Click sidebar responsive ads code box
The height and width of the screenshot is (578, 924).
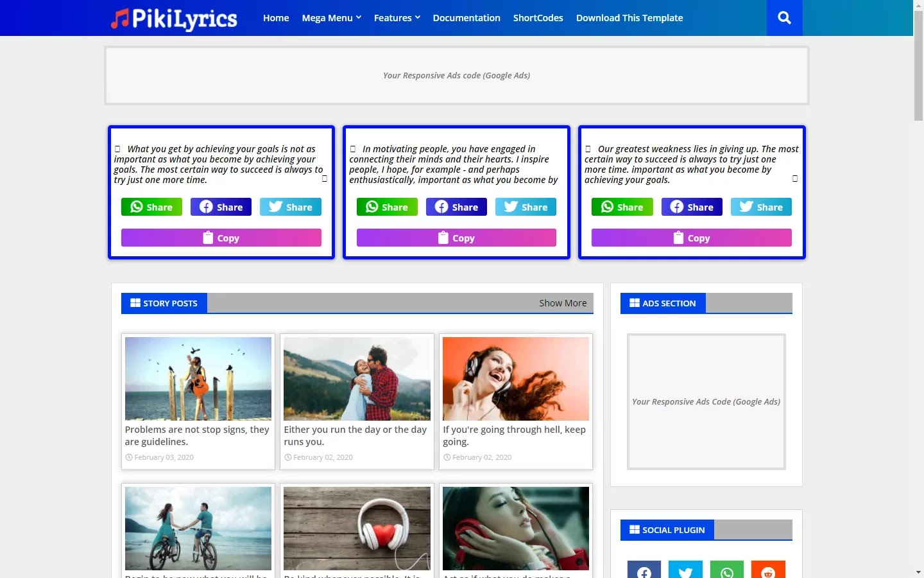coord(706,401)
